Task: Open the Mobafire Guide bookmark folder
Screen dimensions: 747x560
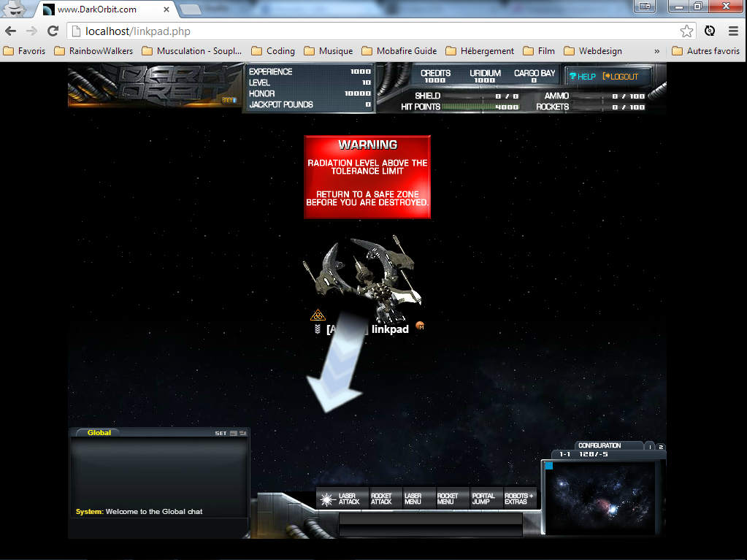Action: [x=406, y=51]
